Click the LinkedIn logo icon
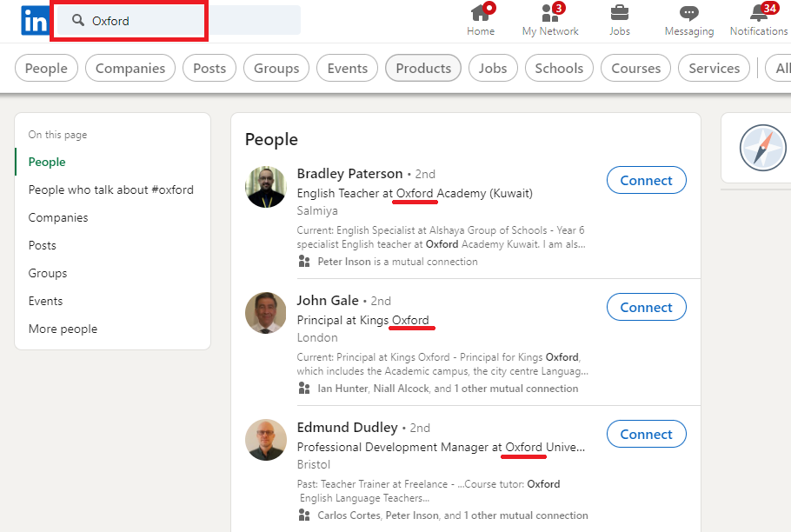This screenshot has width=791, height=532. pos(35,21)
